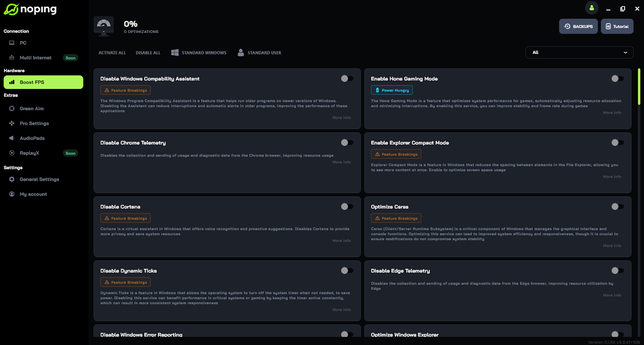644x345 pixels.
Task: Open More info for Disable Dynamic Ticks
Action: [x=342, y=310]
